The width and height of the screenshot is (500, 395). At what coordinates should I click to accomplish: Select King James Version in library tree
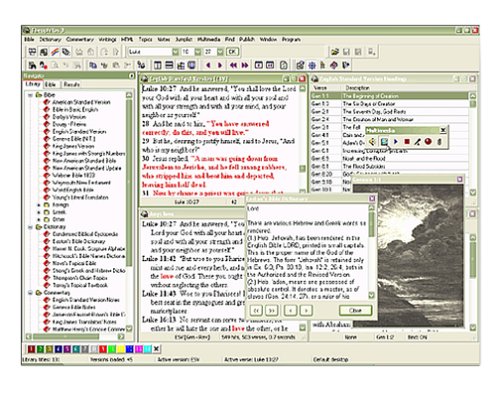73,146
